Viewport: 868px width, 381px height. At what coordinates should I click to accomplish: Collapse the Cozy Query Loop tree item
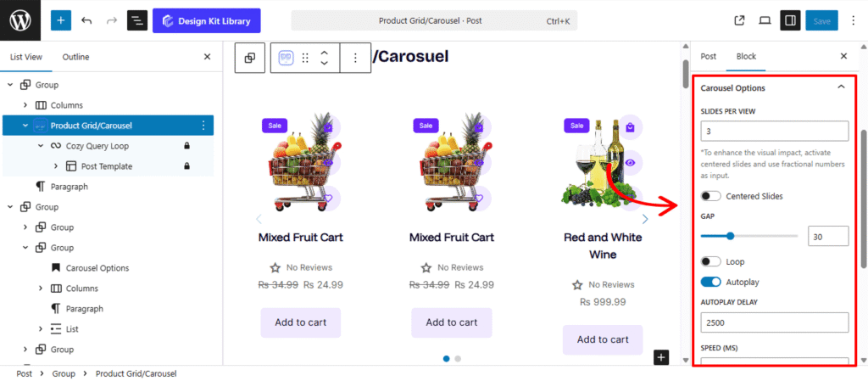41,146
